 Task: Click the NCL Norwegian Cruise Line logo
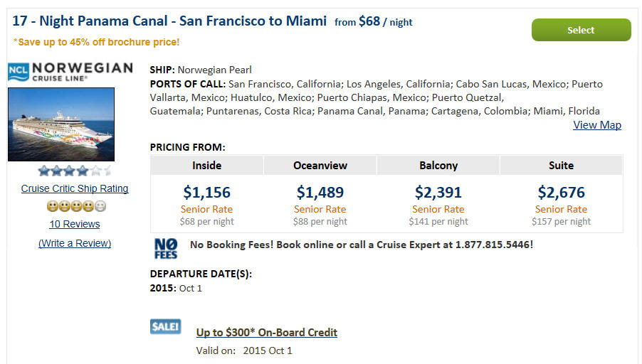pyautogui.click(x=70, y=72)
